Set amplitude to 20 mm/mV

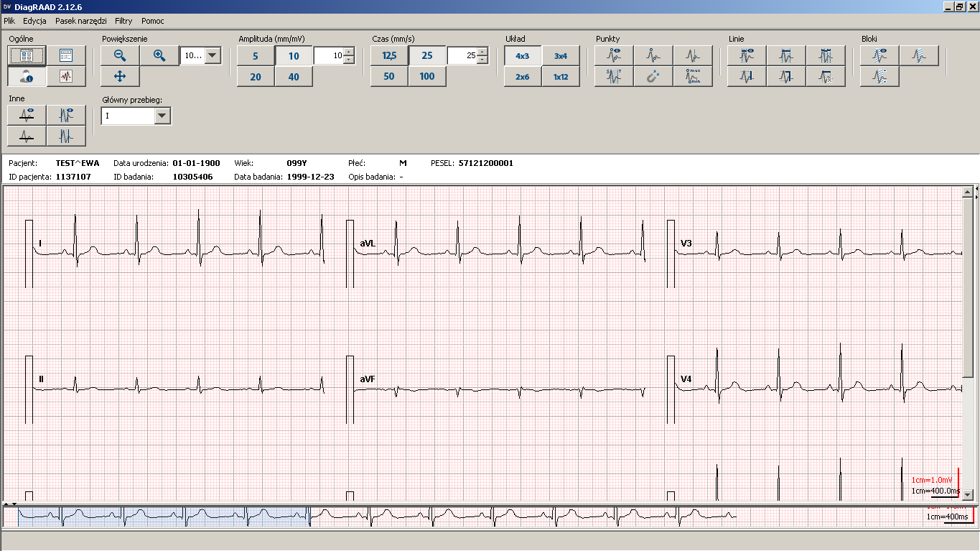click(x=256, y=77)
